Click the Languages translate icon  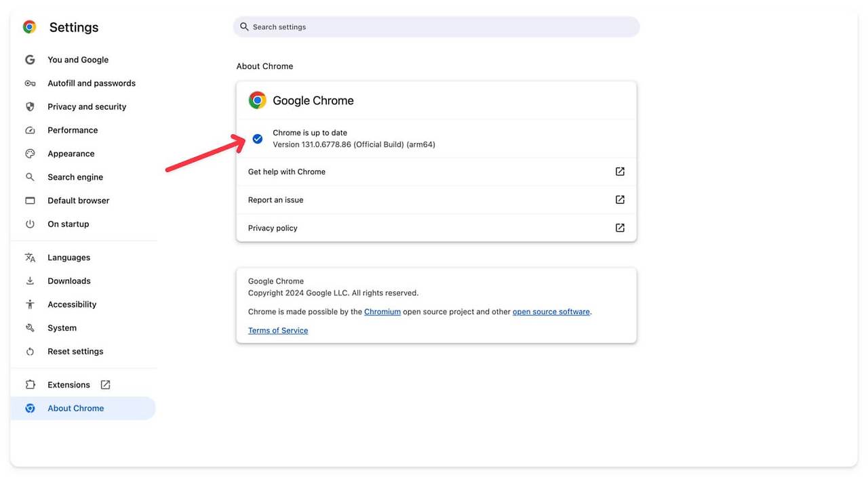[30, 257]
